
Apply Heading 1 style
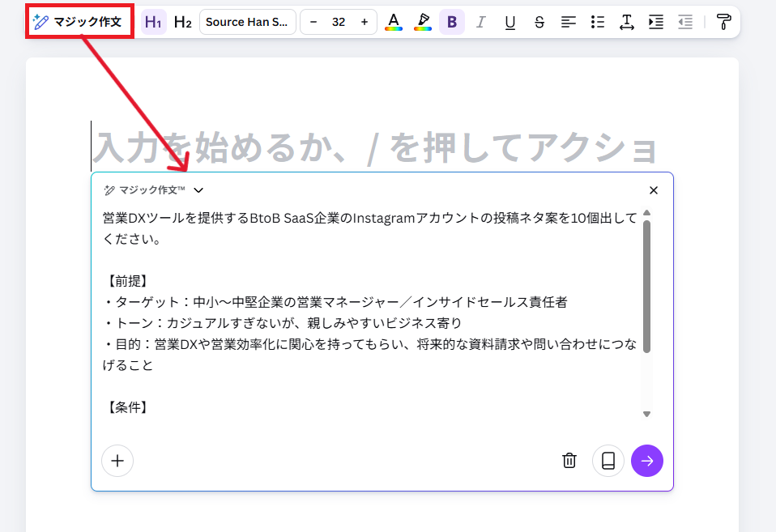(153, 22)
